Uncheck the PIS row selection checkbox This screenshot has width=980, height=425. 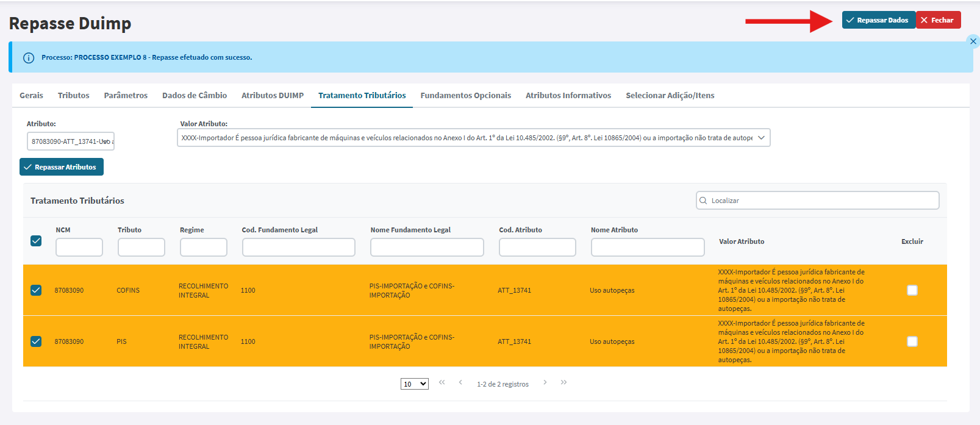coord(36,341)
